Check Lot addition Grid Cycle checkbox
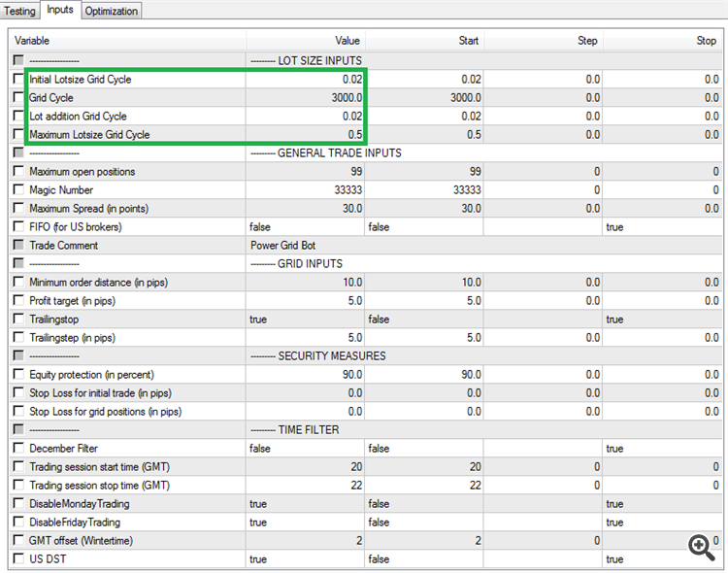Image resolution: width=728 pixels, height=573 pixels. 18,116
